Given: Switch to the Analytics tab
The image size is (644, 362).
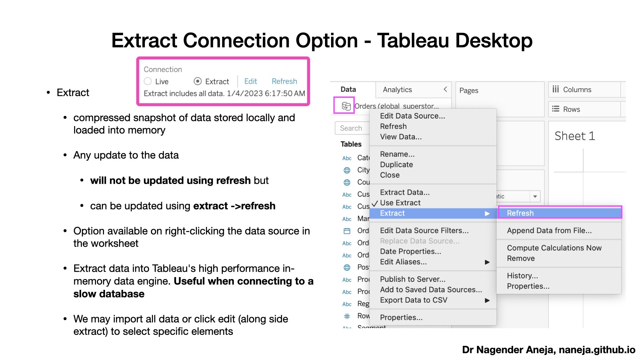Looking at the screenshot, I should coord(397,89).
